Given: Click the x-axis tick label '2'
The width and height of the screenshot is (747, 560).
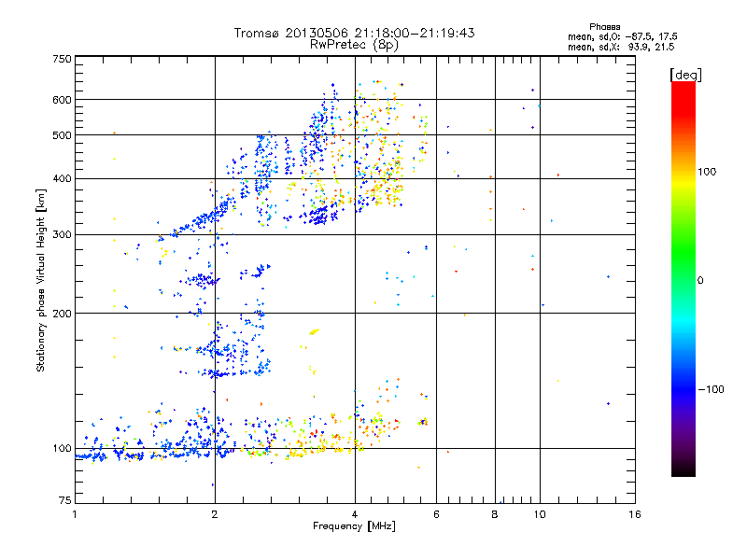Looking at the screenshot, I should (x=215, y=514).
